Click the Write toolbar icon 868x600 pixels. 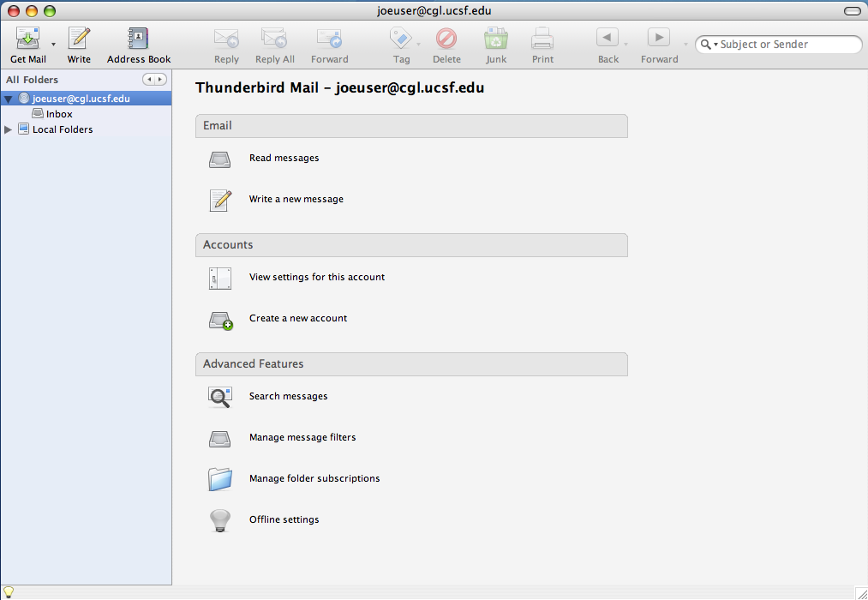(x=79, y=39)
